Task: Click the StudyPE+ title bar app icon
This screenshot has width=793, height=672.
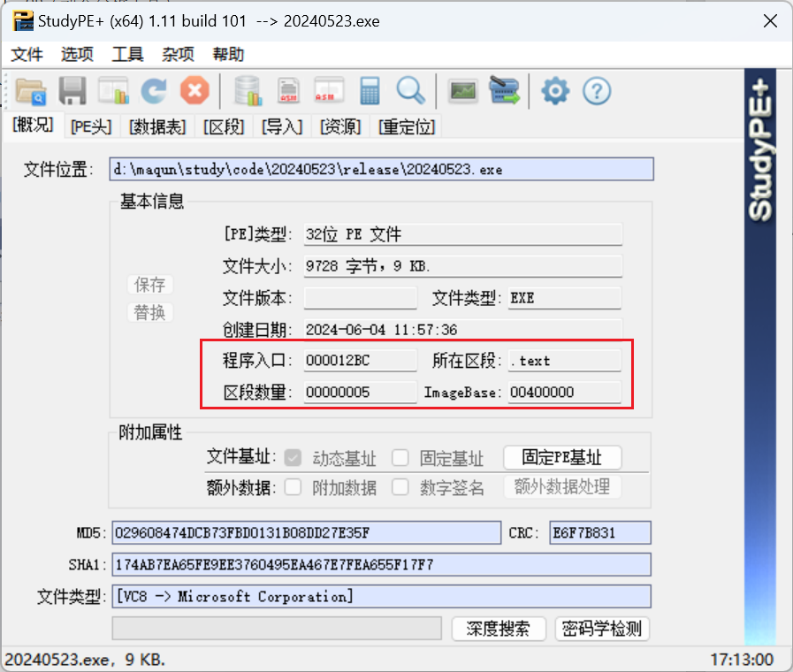Action: tap(23, 21)
